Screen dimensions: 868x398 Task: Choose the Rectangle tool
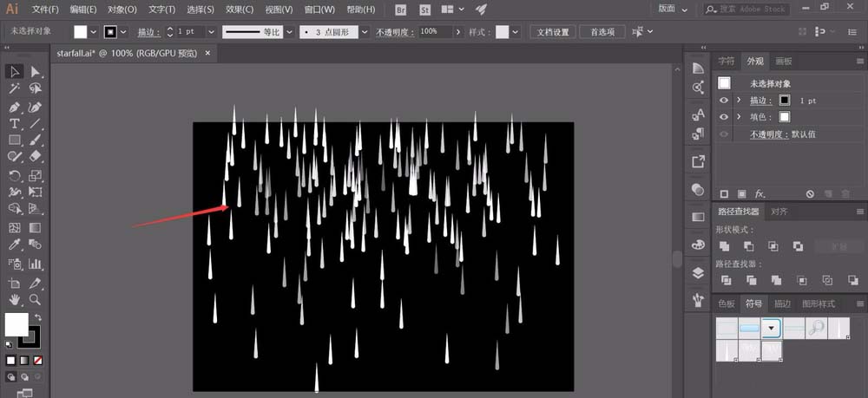click(x=15, y=140)
